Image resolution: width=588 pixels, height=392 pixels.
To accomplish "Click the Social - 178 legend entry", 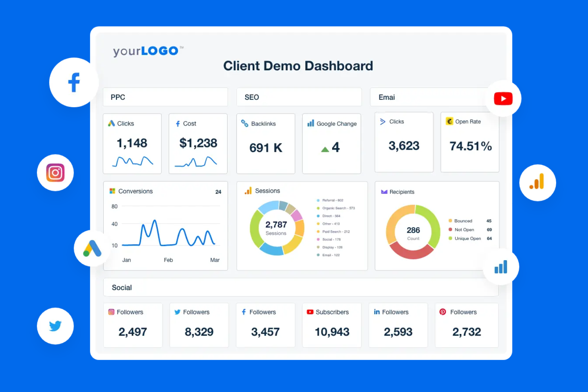I will click(x=329, y=239).
